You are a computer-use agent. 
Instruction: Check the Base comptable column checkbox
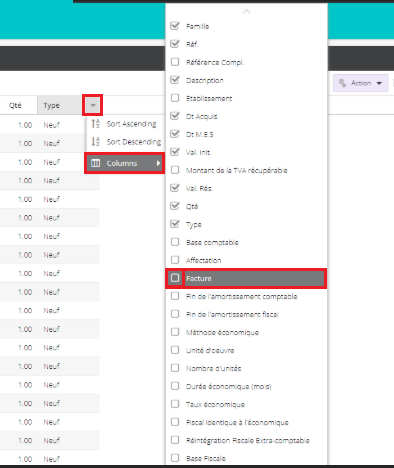coord(175,242)
